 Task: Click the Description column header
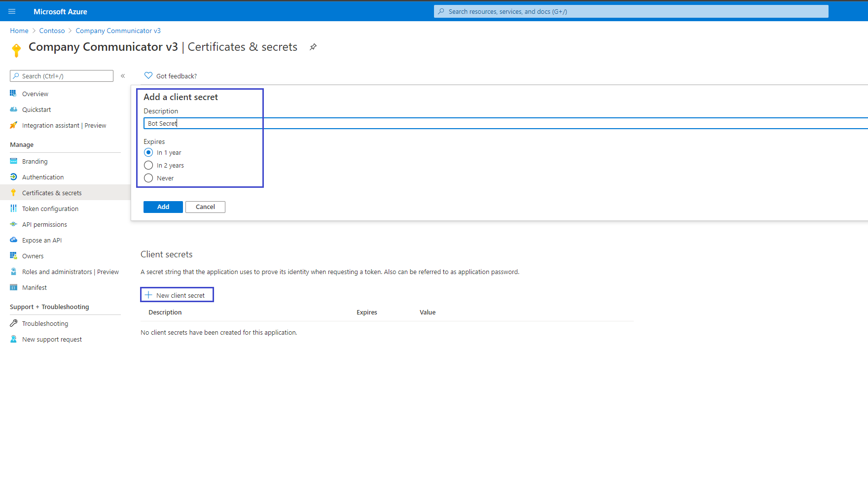tap(165, 312)
